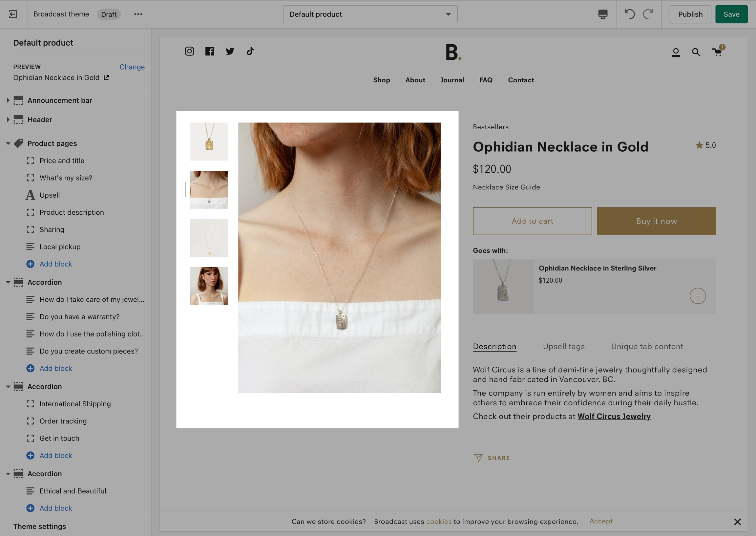Click the exit editor back icon
This screenshot has width=756, height=536.
13,14
